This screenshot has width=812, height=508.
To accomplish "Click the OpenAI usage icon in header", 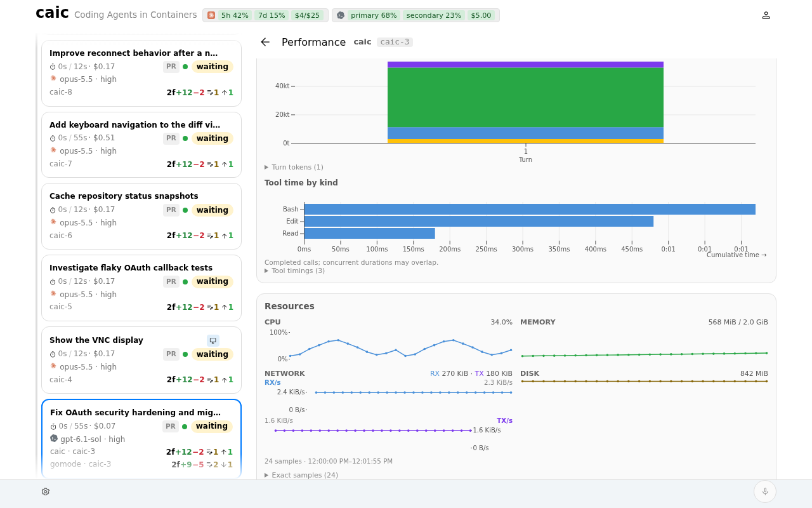I will [x=341, y=15].
